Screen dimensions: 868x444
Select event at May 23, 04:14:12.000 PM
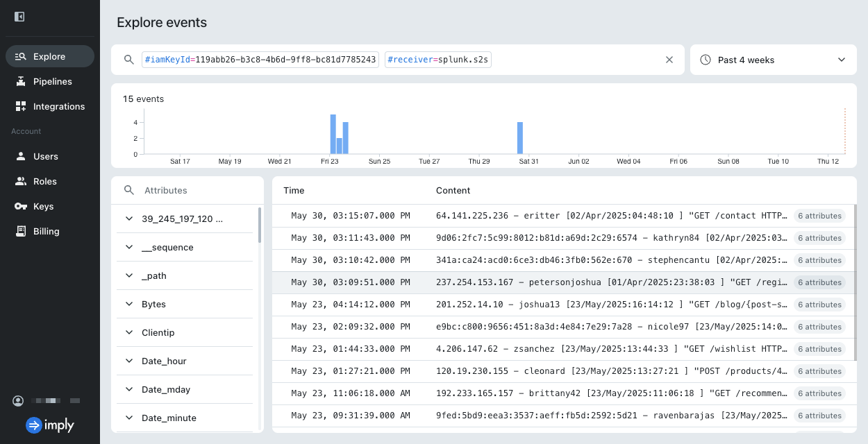click(x=562, y=305)
